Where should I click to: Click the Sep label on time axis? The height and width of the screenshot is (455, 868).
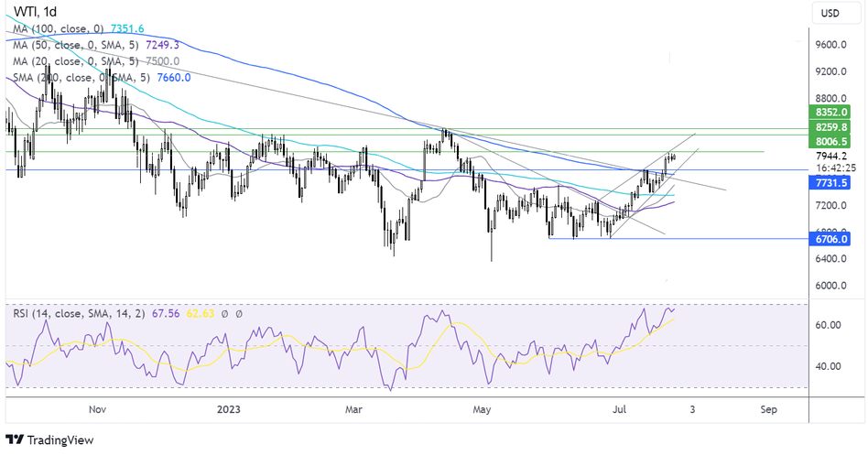tap(767, 410)
